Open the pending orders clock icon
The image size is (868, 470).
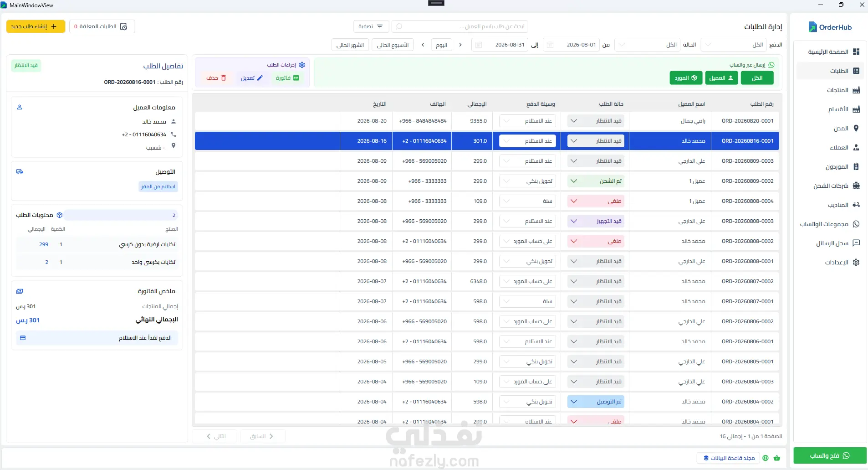click(123, 26)
